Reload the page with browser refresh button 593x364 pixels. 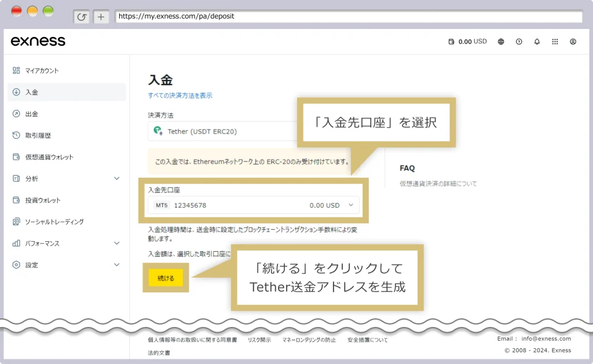pyautogui.click(x=82, y=17)
